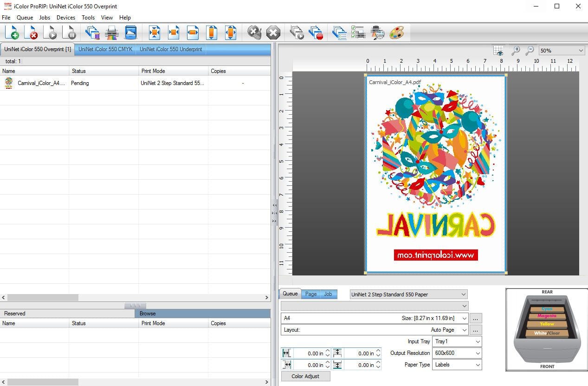The height and width of the screenshot is (386, 588).
Task: Expand the 50% zoom level dropdown
Action: tap(581, 51)
